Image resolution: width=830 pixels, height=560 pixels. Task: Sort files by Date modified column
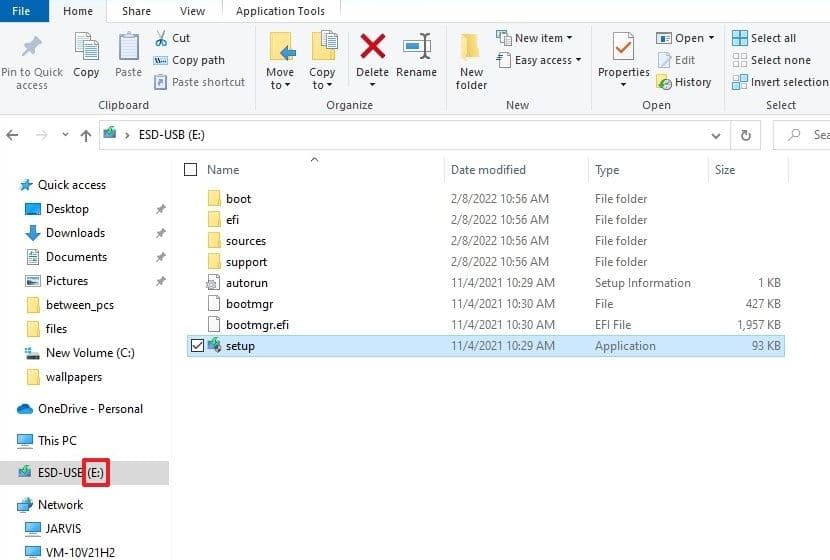coord(488,170)
